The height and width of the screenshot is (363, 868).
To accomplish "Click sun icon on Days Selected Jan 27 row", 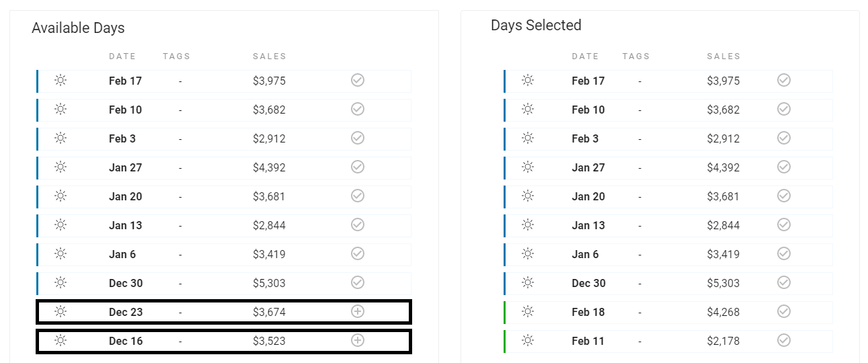I will pos(528,167).
